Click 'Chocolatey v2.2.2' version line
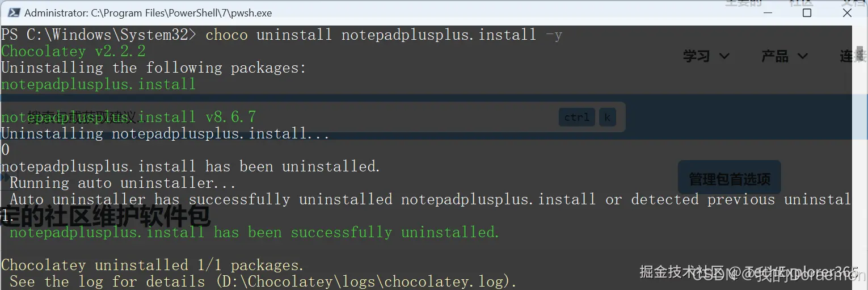This screenshot has width=868, height=290. click(x=73, y=51)
